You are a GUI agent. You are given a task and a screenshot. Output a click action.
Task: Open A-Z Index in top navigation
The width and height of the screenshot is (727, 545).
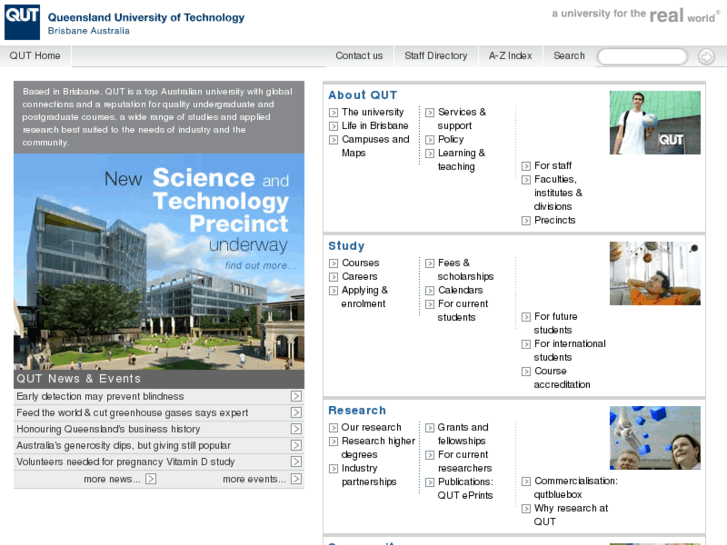click(x=510, y=56)
